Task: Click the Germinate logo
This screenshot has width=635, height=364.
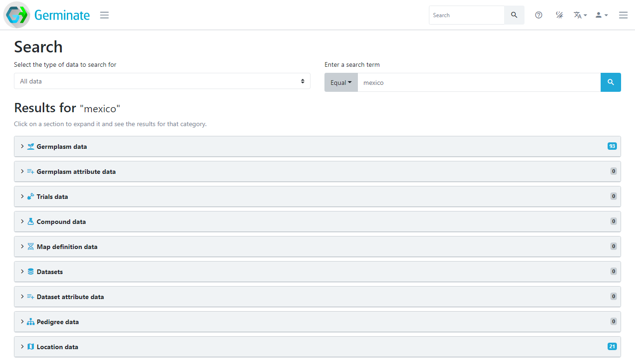Action: coord(46,15)
